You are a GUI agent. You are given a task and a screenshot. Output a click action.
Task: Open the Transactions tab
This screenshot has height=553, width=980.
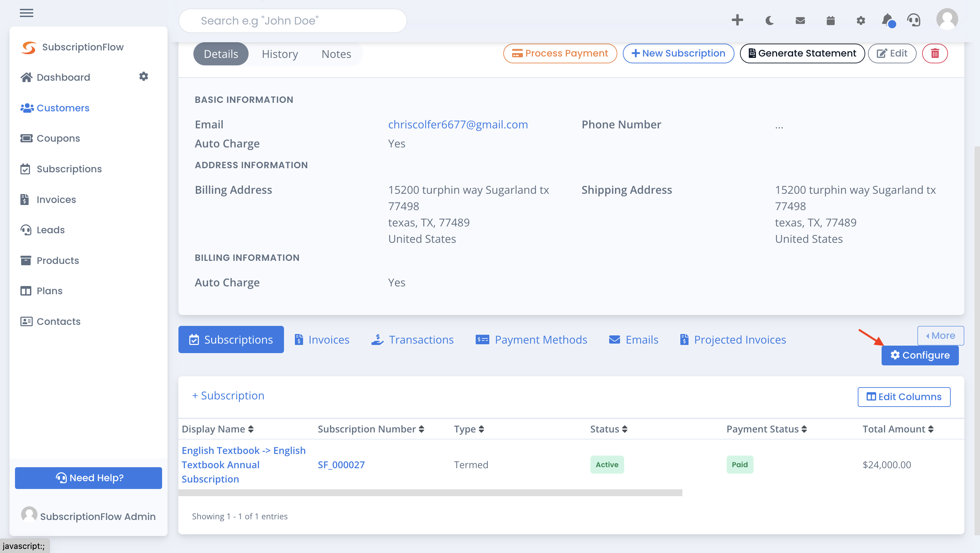[x=412, y=339]
